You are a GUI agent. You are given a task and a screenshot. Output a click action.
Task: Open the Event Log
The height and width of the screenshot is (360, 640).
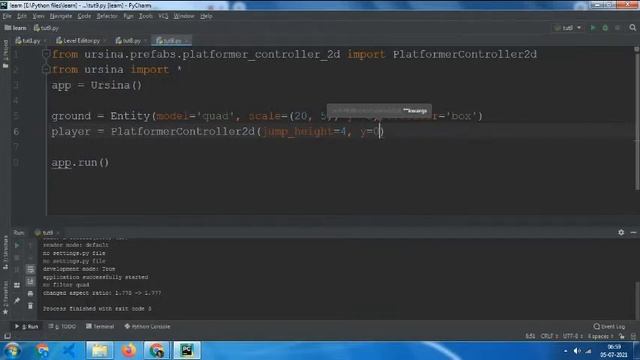click(609, 327)
